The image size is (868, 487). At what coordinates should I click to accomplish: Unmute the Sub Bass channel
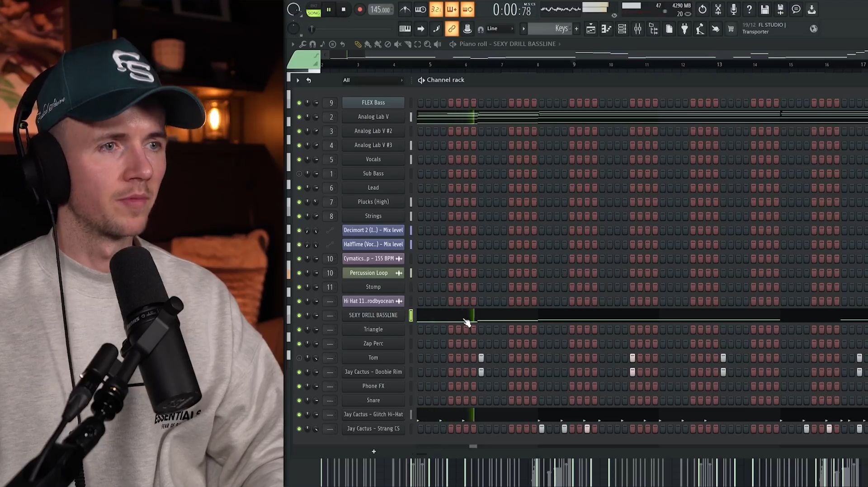(x=299, y=174)
